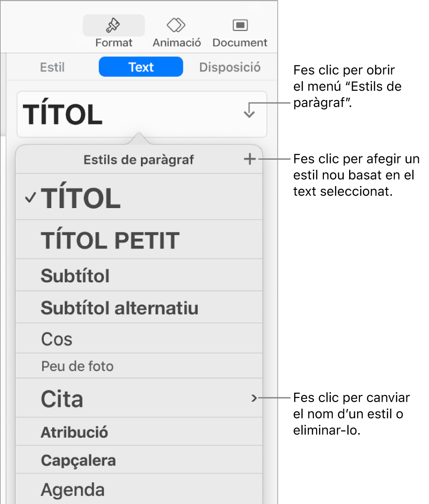Click the Format paintbrush icon

click(x=113, y=25)
